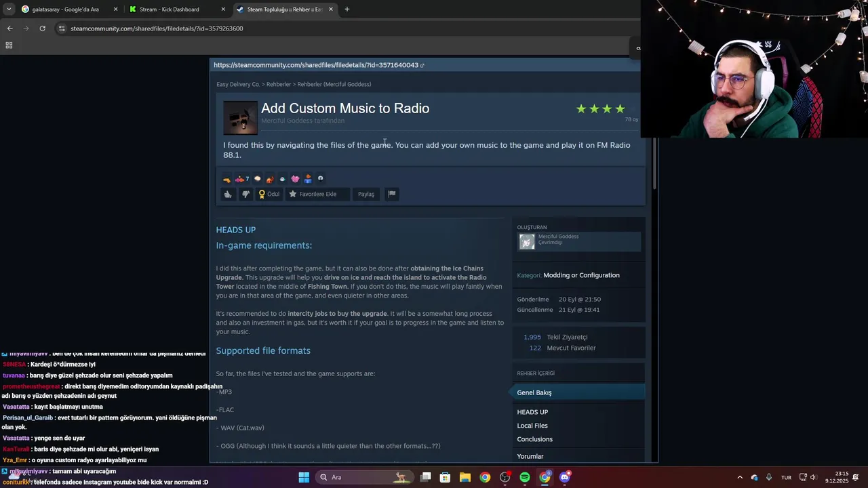Open a new browser tab
This screenshot has height=488, width=868.
[347, 9]
